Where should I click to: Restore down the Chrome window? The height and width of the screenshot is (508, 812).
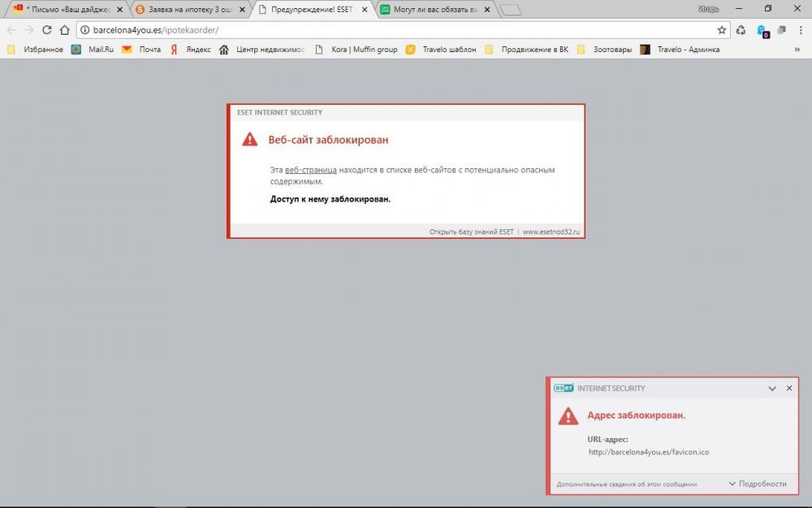[x=768, y=9]
